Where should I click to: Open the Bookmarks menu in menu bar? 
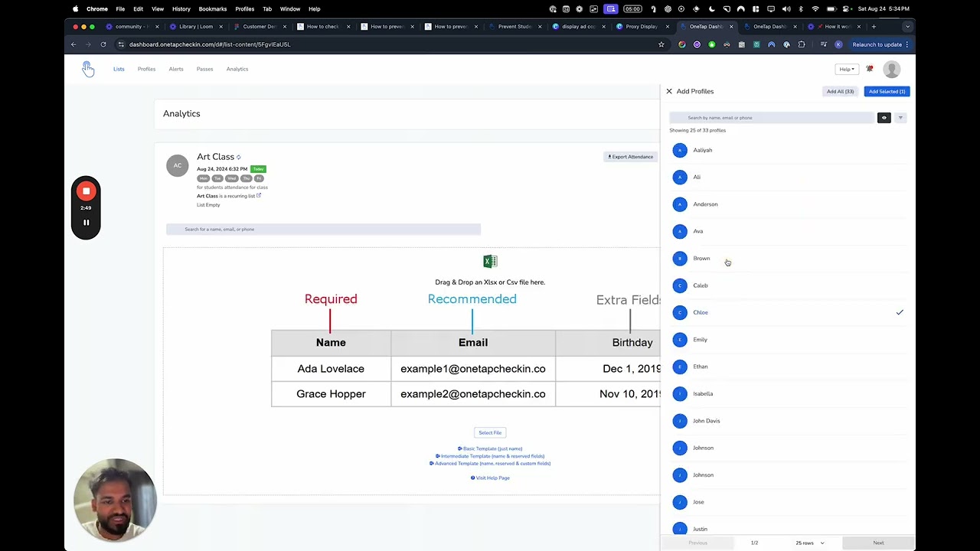pyautogui.click(x=212, y=9)
